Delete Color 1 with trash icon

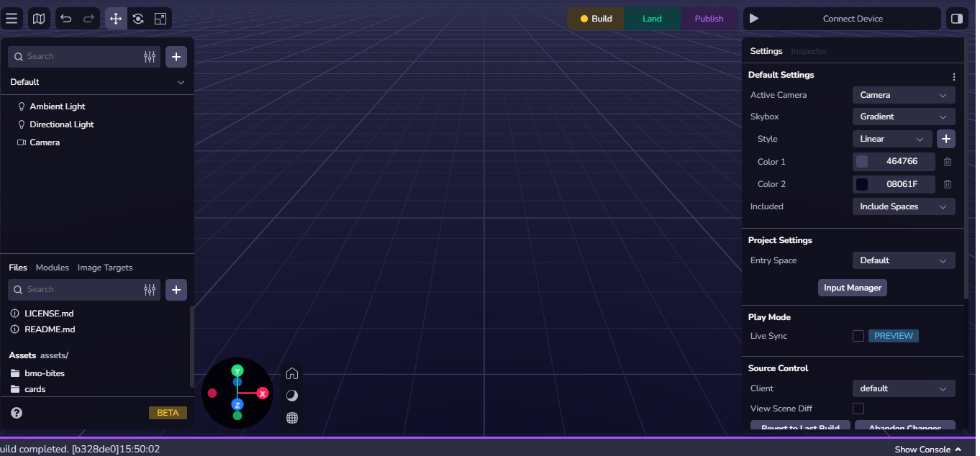[x=948, y=162]
